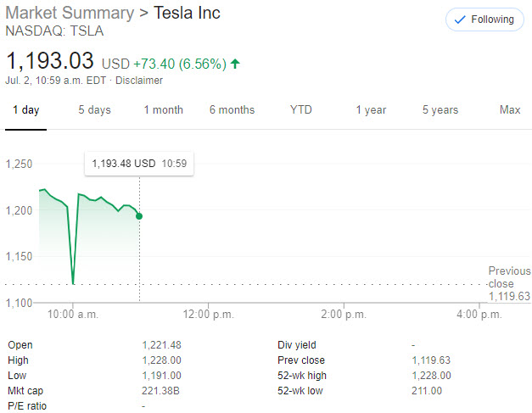Switch to the 5 days tab

coord(94,110)
